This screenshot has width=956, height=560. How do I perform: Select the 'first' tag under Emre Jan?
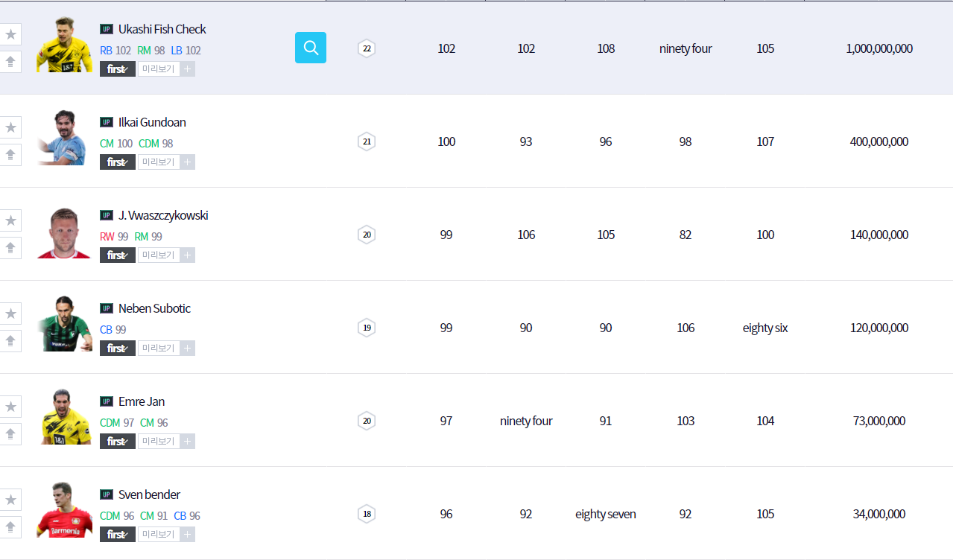click(118, 442)
